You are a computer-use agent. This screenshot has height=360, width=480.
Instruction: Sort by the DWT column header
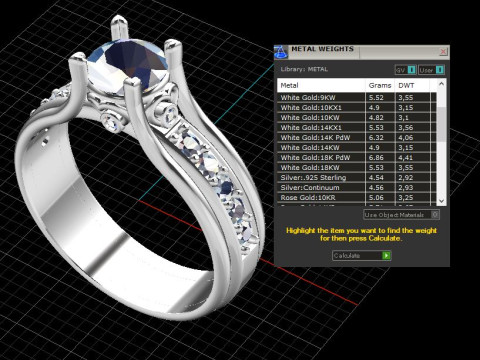[412, 85]
